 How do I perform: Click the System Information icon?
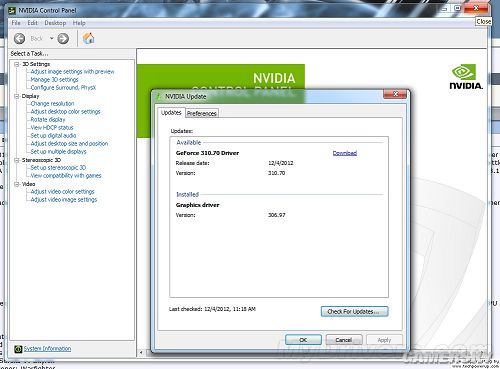[x=18, y=349]
